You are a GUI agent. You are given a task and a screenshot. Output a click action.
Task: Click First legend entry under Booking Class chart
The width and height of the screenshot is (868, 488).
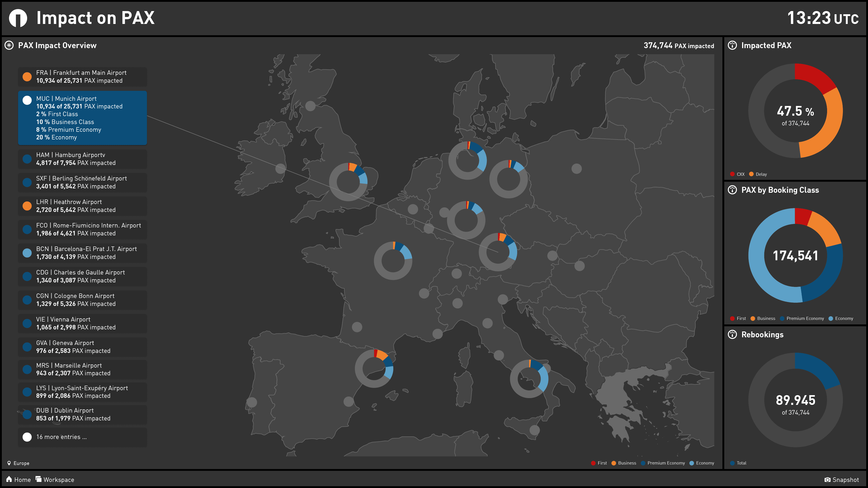[738, 319]
